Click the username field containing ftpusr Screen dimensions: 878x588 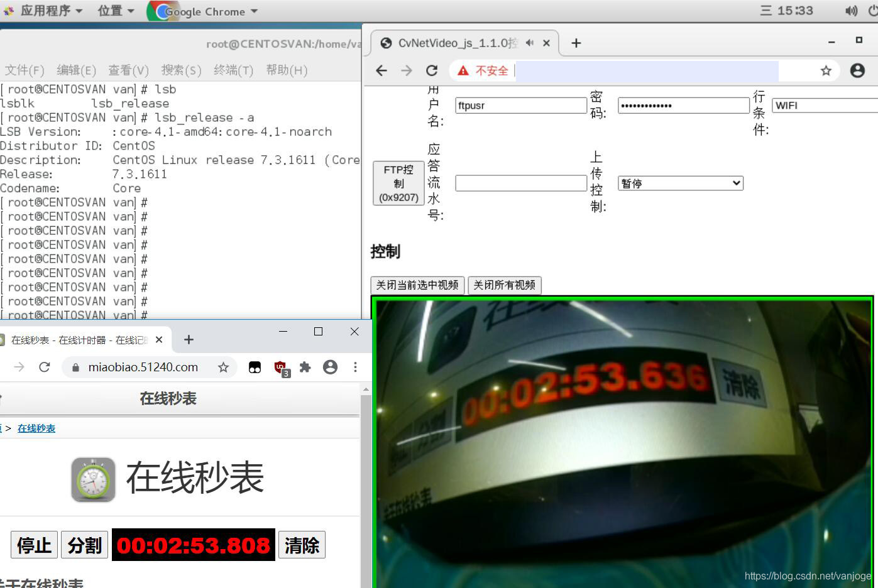(521, 106)
